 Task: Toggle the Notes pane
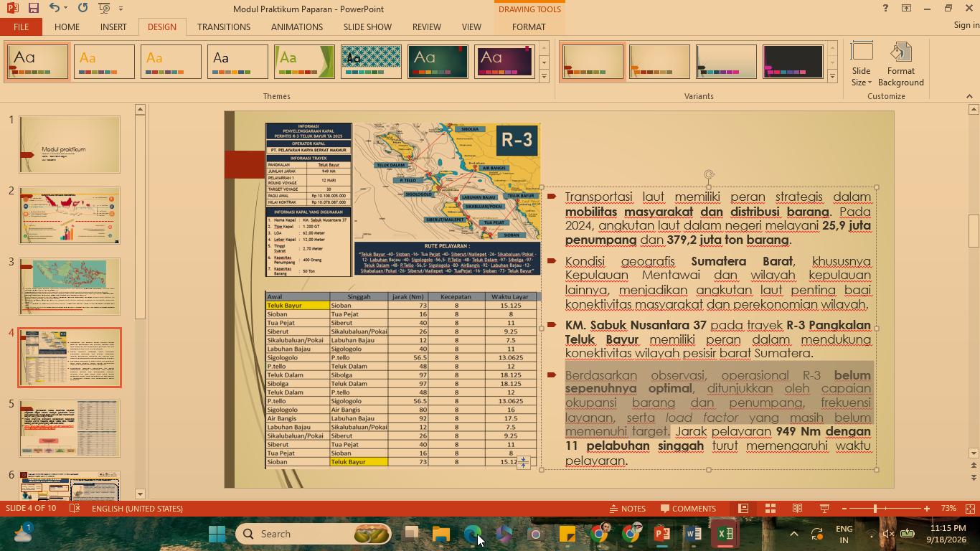point(628,509)
